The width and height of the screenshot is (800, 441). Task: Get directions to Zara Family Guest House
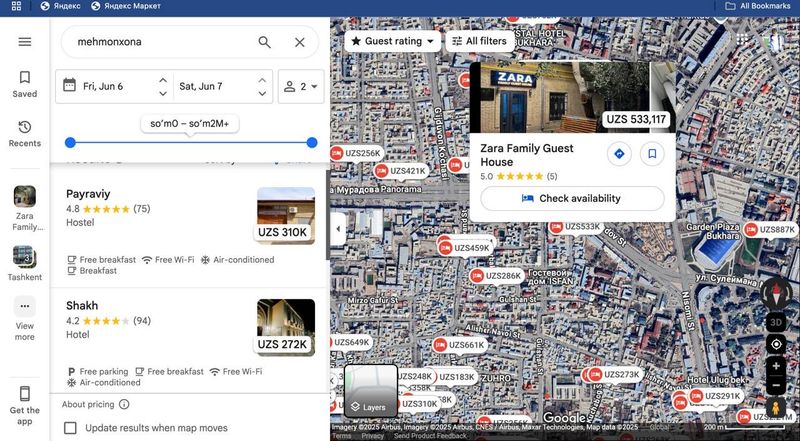[x=619, y=154]
